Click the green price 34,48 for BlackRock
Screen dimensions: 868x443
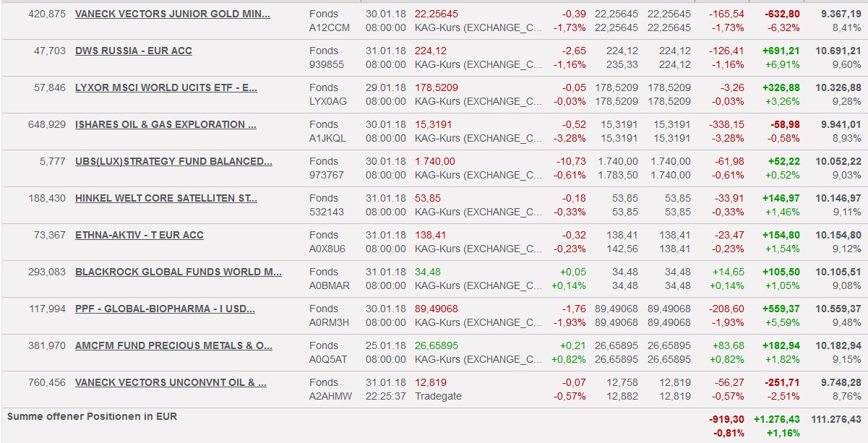[428, 272]
